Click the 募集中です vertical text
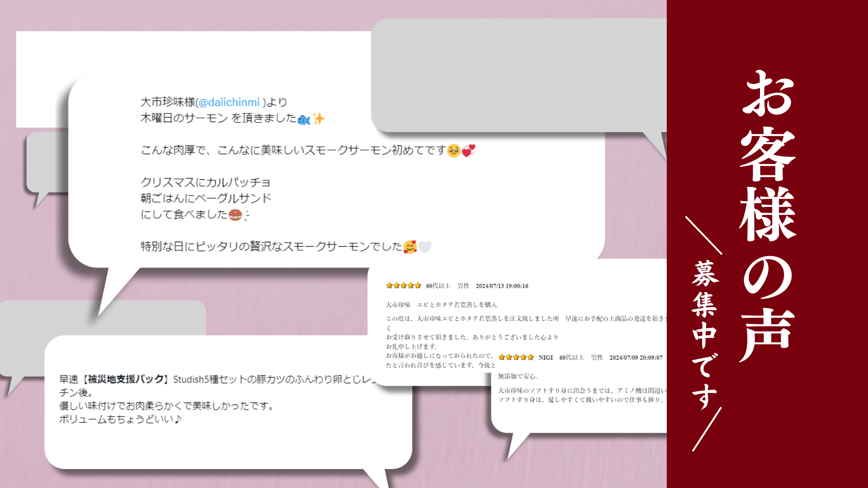This screenshot has height=488, width=868. point(705,335)
